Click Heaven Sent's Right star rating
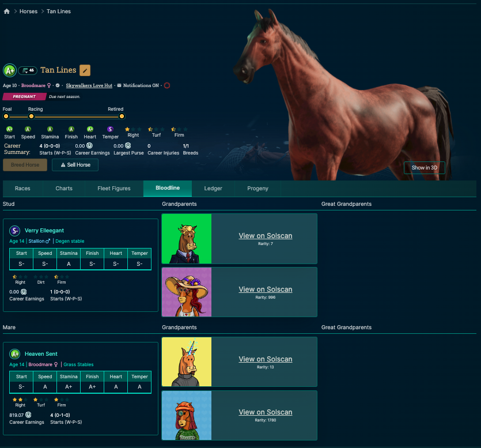This screenshot has height=448, width=481. coord(20,400)
